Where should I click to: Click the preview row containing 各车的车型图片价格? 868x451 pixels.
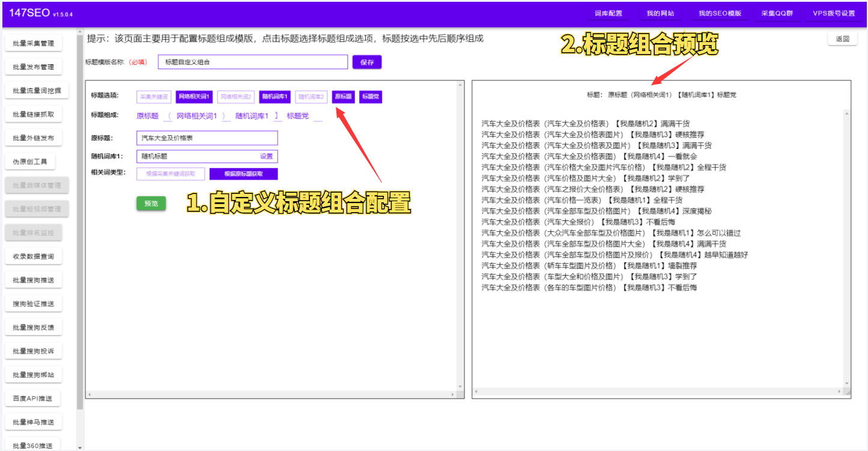[589, 288]
